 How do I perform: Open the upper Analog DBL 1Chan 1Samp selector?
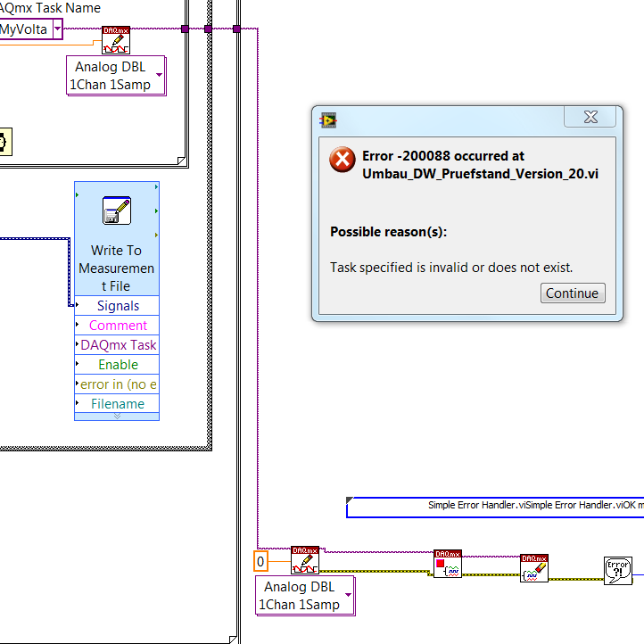(116, 76)
